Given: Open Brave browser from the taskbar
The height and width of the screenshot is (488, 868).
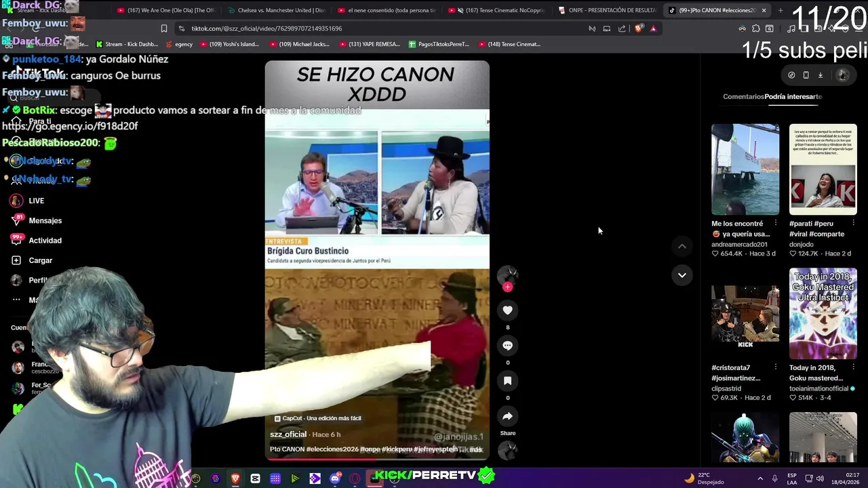Looking at the screenshot, I should (235, 479).
